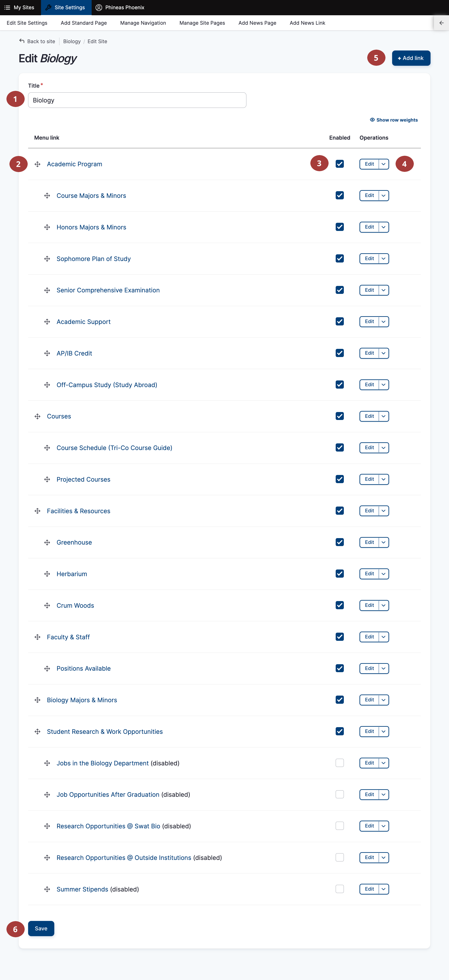Image resolution: width=449 pixels, height=980 pixels.
Task: Uncheck Enabled for Projected Courses
Action: [x=340, y=479]
